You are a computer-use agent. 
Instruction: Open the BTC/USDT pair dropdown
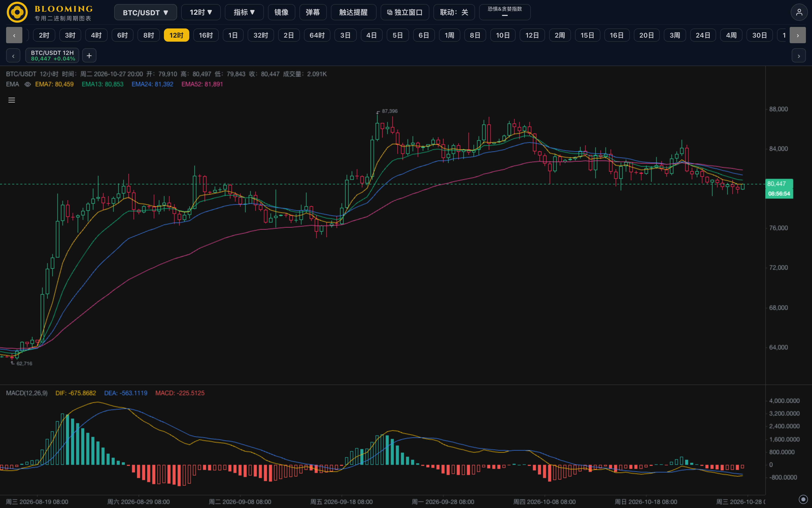145,12
